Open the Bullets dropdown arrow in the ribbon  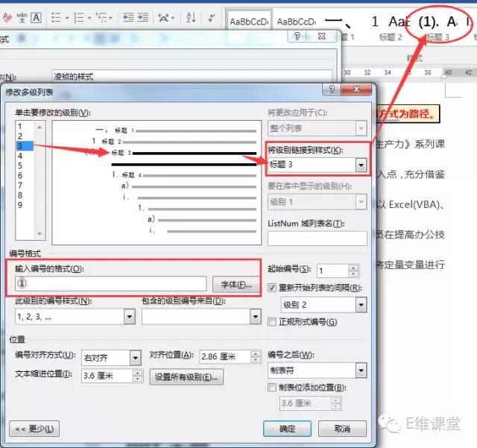tap(67, 18)
